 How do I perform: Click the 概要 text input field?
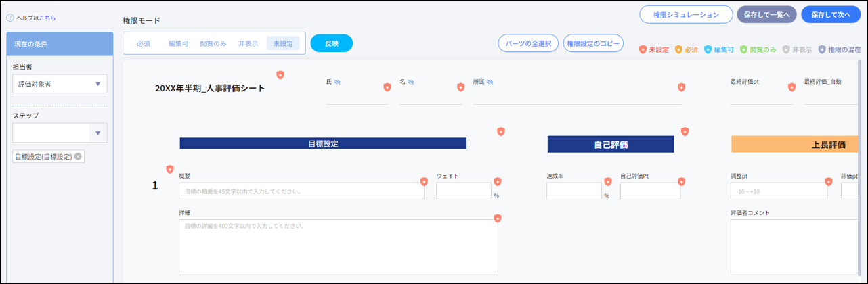tap(301, 191)
